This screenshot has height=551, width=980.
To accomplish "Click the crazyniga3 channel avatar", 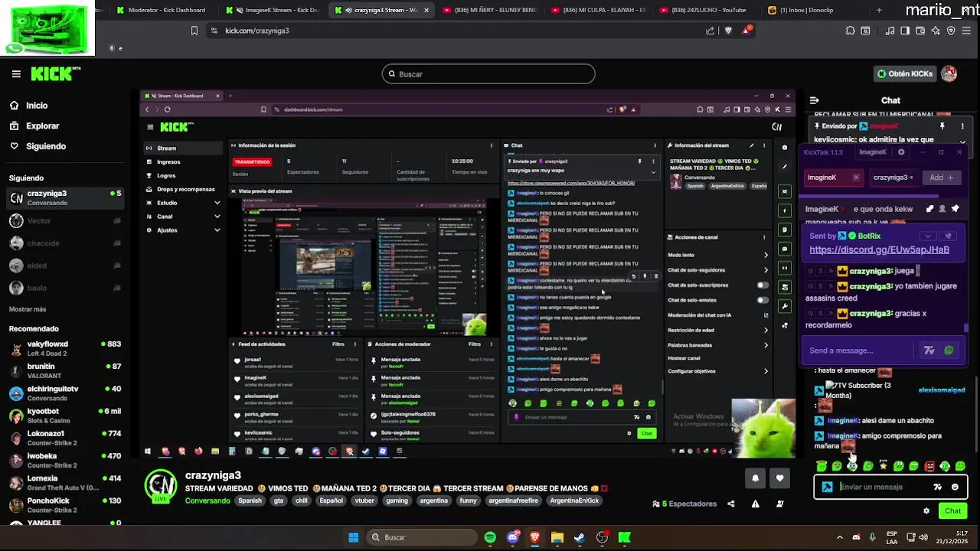I will coord(161,485).
